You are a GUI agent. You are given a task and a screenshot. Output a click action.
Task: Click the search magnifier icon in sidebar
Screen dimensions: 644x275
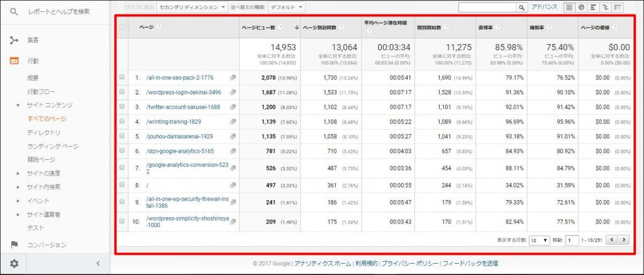14,12
